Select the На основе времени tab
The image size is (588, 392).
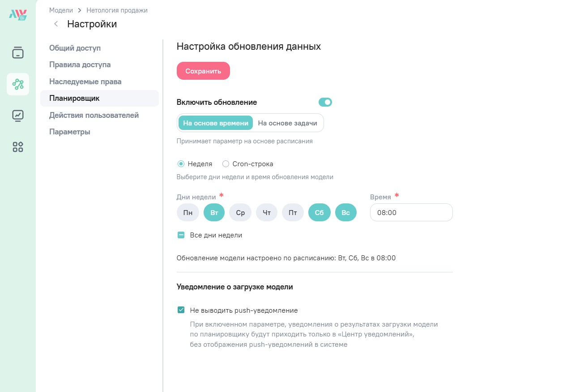pyautogui.click(x=216, y=123)
